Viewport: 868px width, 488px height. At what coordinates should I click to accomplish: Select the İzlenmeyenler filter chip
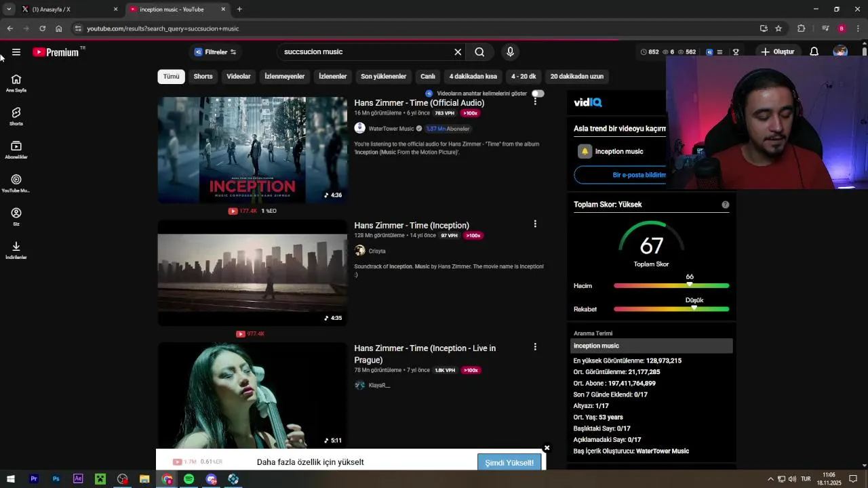point(285,77)
